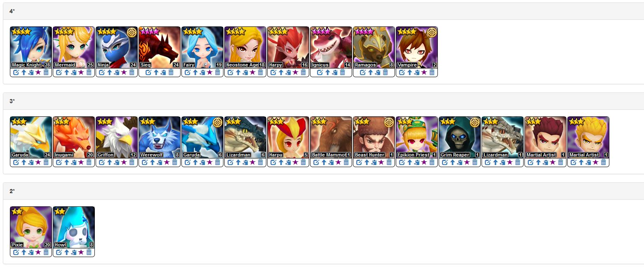The width and height of the screenshot is (644, 267).
Task: Power up the Ninja with arrow icon
Action: (x=110, y=73)
